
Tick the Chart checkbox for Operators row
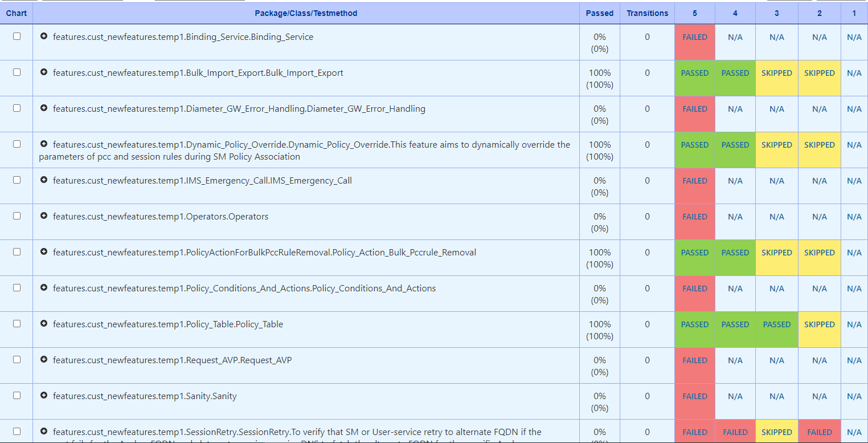click(17, 215)
